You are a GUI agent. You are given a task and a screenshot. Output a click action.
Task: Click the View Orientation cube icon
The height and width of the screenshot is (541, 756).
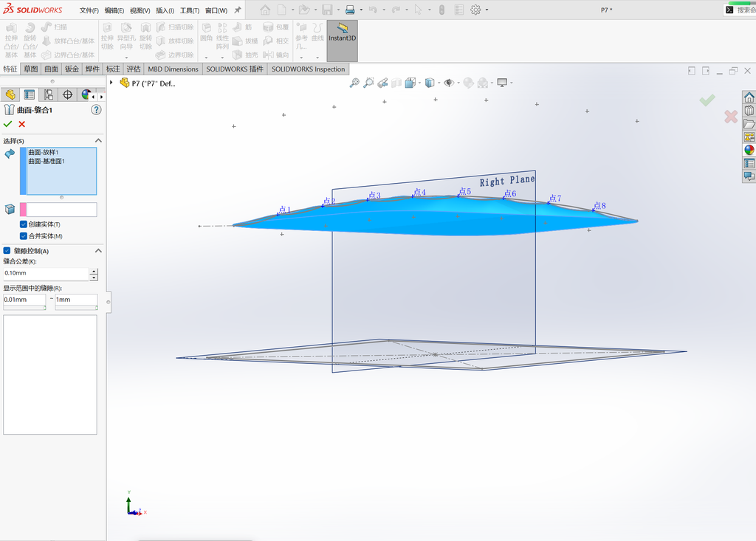(410, 83)
